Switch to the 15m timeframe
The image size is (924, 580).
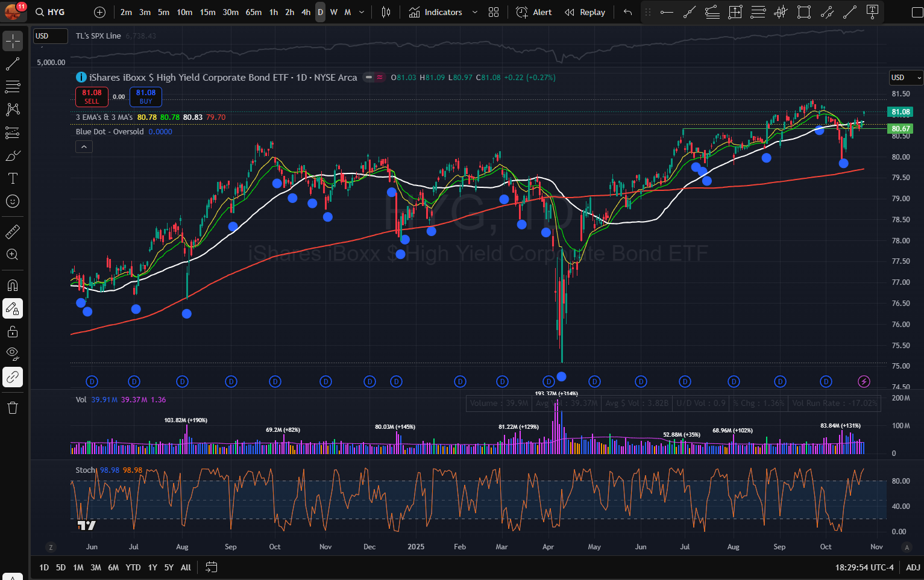click(207, 12)
